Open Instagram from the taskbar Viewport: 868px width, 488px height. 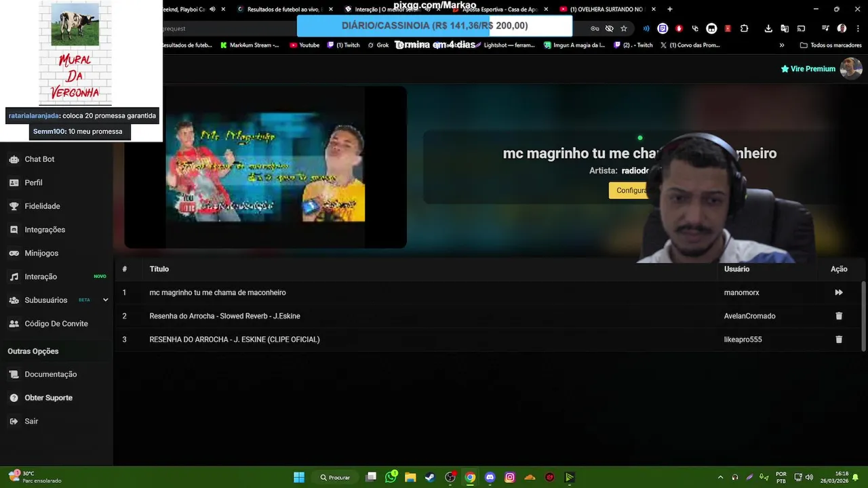point(510,477)
